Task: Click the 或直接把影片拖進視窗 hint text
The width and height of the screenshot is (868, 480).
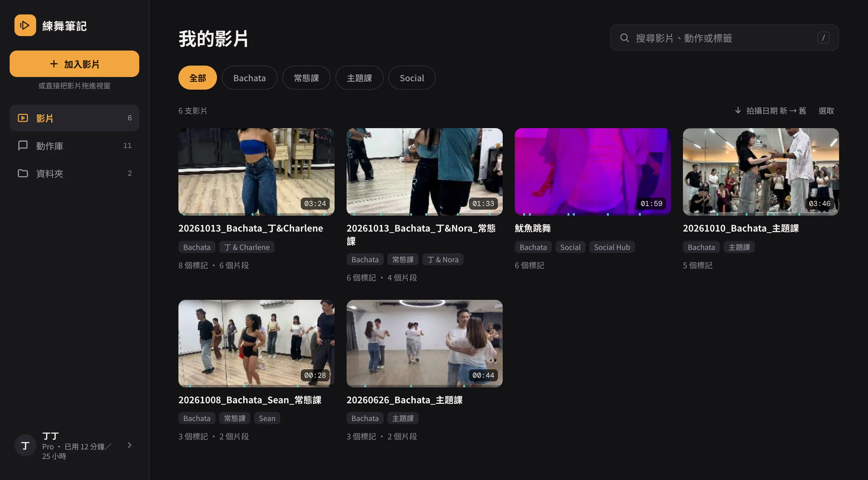Action: 74,86
